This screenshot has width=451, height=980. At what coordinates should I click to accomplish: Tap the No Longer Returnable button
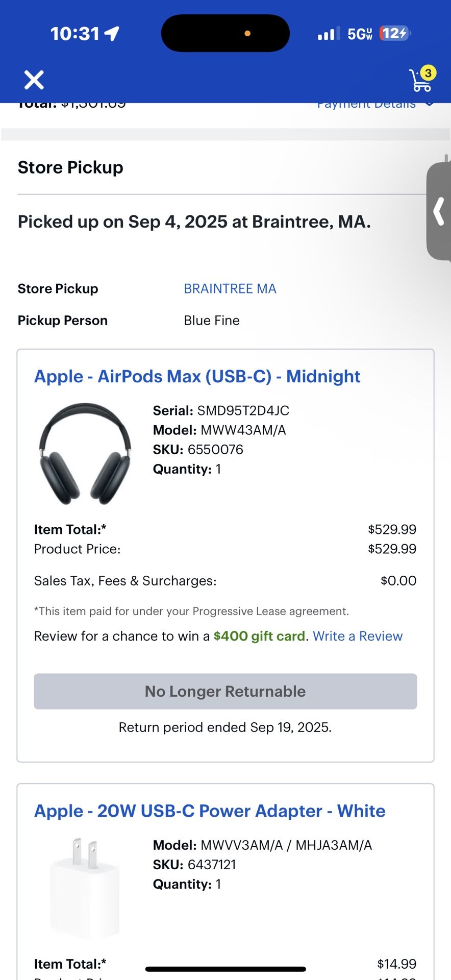tap(225, 692)
